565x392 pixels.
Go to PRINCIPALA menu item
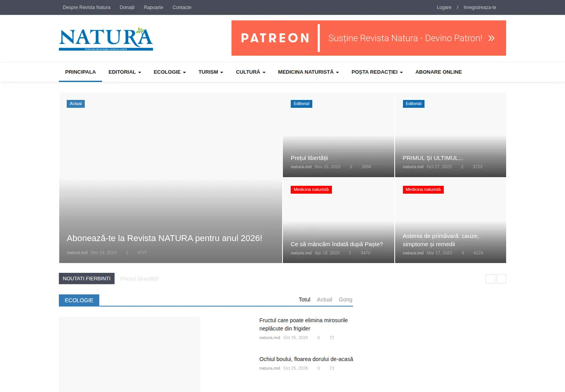click(80, 72)
